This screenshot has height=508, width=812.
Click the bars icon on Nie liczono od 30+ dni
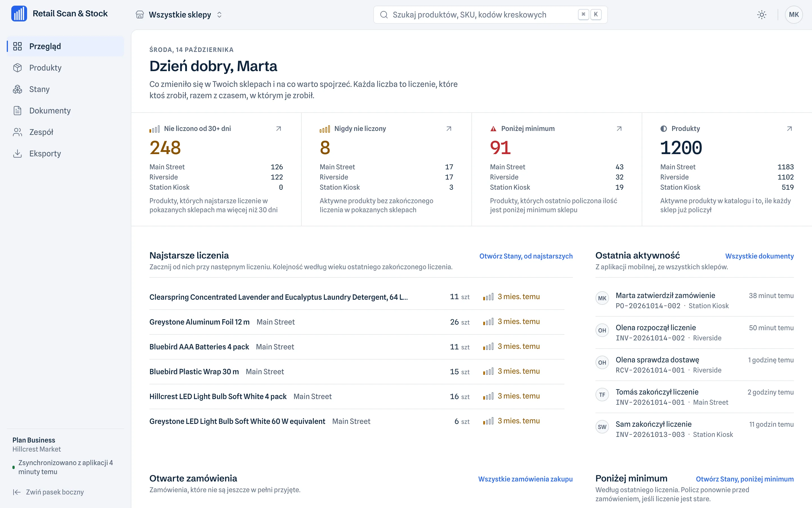pos(154,129)
